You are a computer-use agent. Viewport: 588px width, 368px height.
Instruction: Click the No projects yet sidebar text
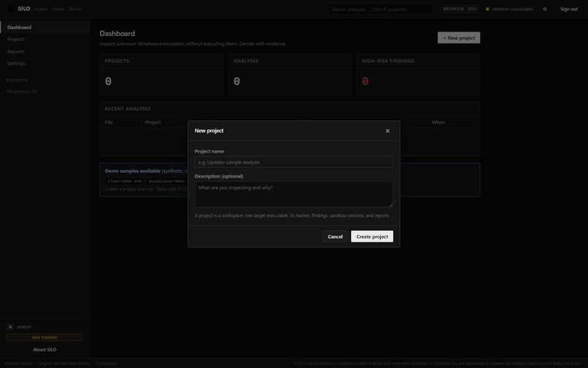point(21,91)
